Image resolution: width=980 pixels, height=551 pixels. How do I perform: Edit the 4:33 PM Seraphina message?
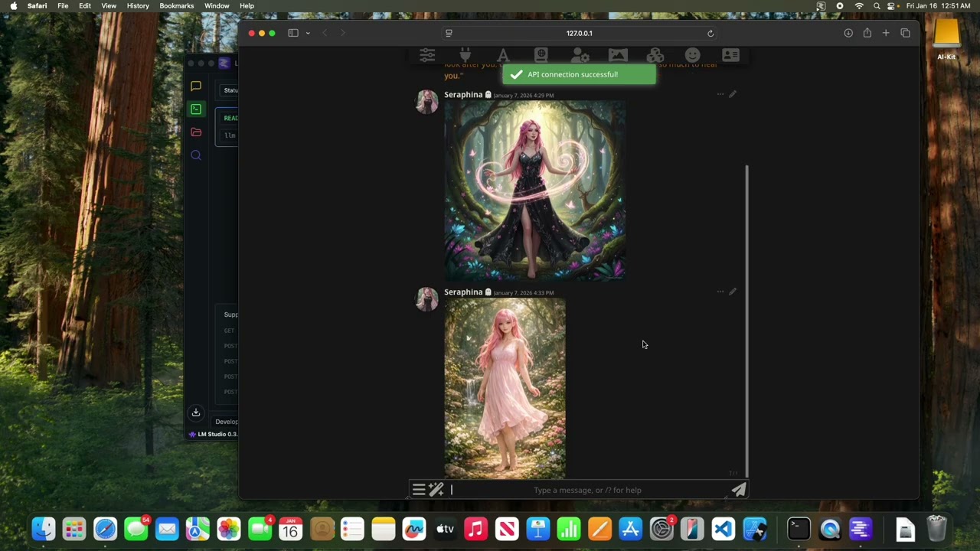coord(733,292)
